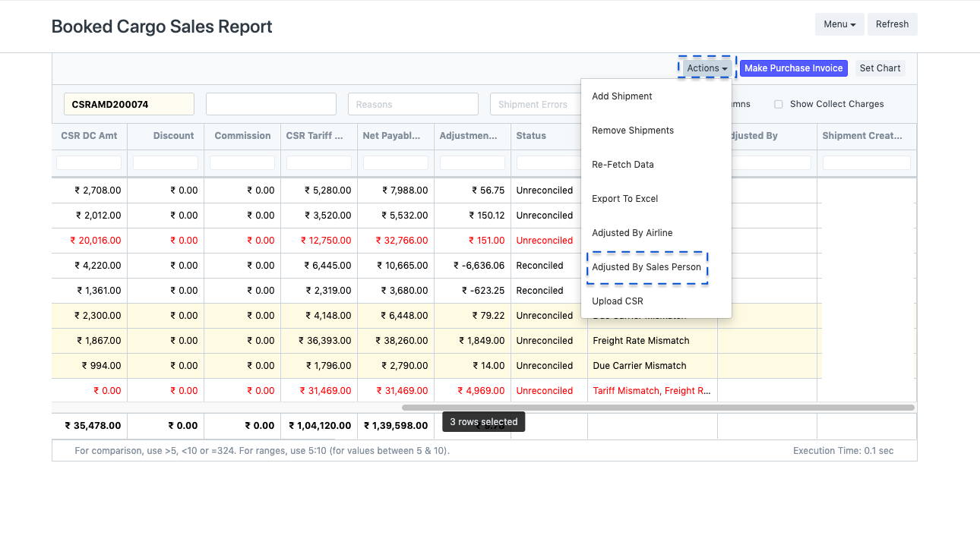Viewport: 980px width, 545px height.
Task: Select the ₹ 2,012.00 cell
Action: pyautogui.click(x=90, y=216)
